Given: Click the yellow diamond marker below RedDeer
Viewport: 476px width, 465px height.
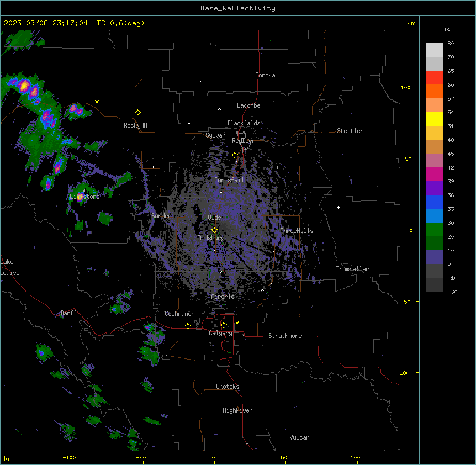Looking at the screenshot, I should [x=235, y=155].
